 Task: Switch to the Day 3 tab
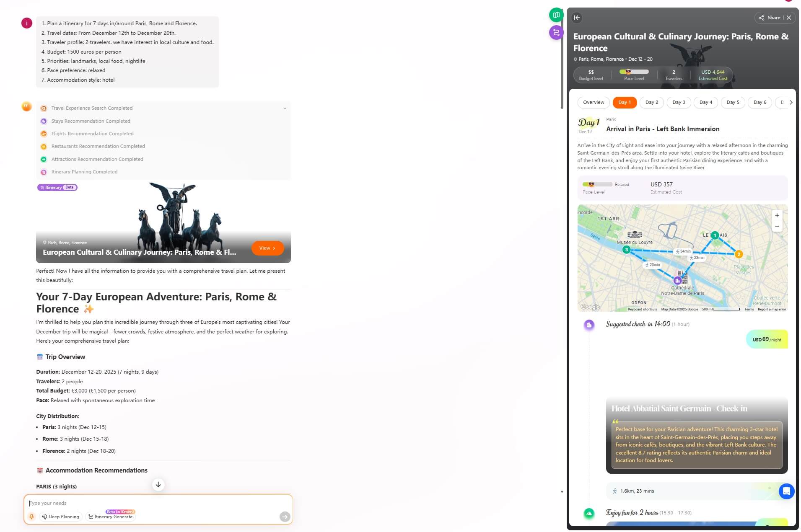pos(678,102)
